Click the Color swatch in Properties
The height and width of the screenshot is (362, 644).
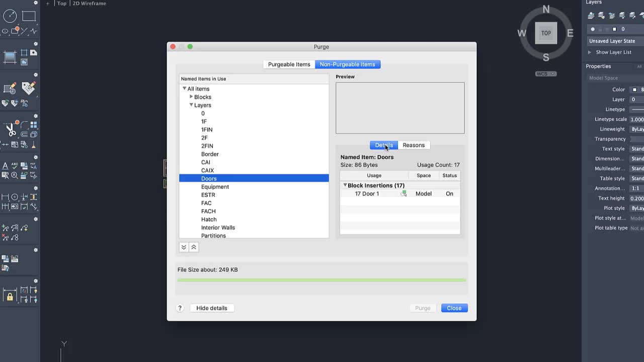634,89
